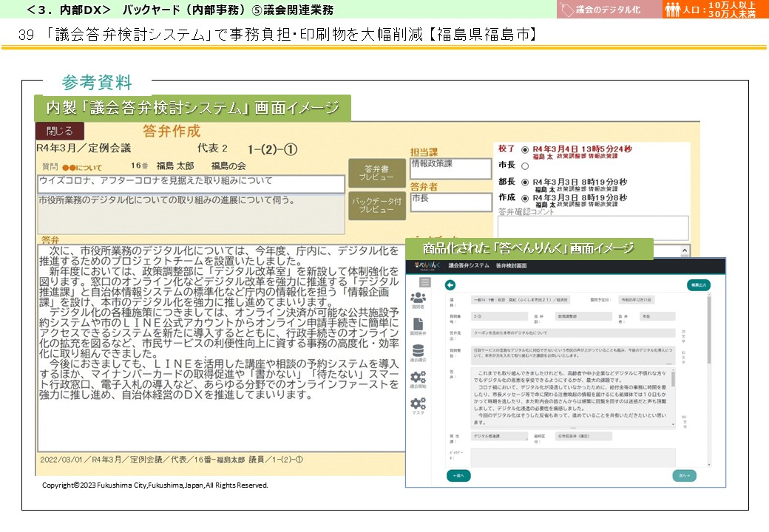Open the 質問者 people icon in the sidebar
This screenshot has width=769, height=532.
pos(418,298)
